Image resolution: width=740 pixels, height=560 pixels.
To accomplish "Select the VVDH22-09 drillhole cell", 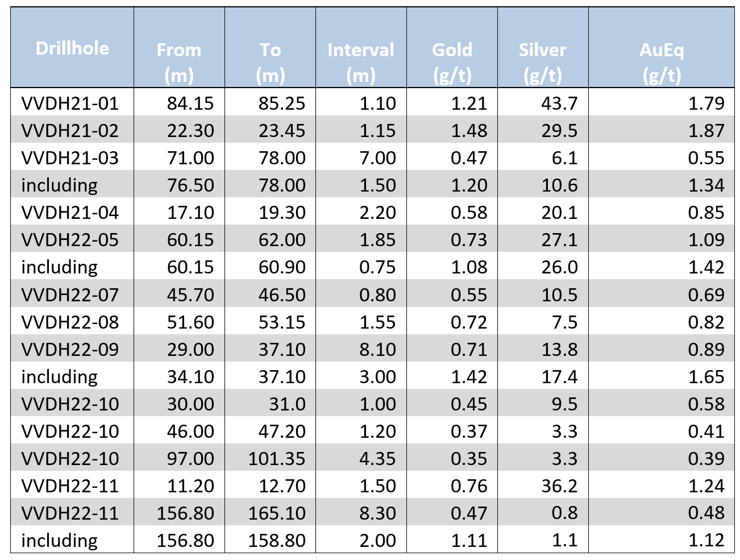I will coord(70,349).
